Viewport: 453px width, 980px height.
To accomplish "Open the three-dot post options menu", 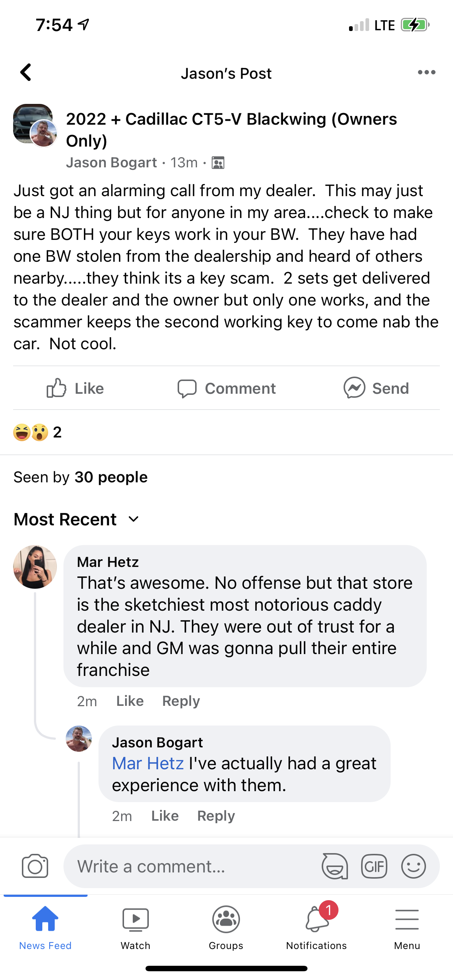I will click(x=426, y=72).
